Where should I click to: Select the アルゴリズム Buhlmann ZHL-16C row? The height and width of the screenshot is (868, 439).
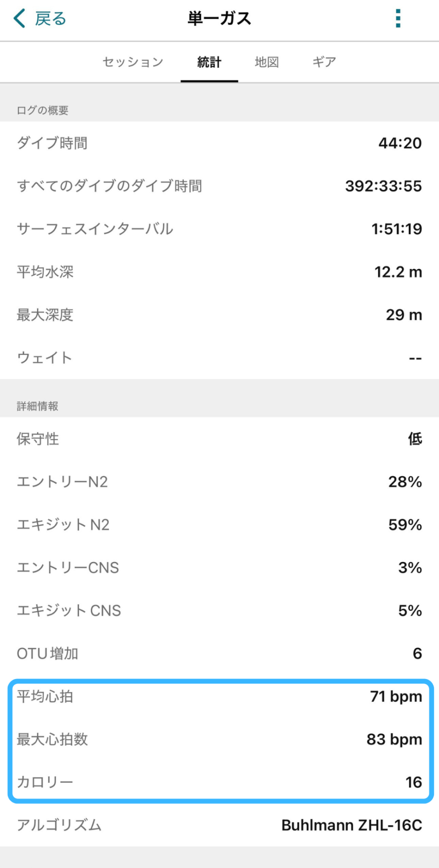(x=219, y=826)
